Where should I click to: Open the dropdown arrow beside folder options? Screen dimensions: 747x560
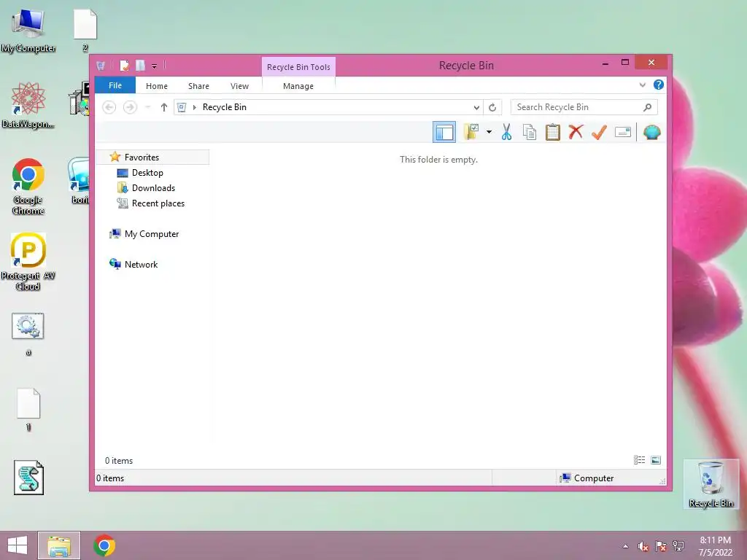[x=489, y=132]
